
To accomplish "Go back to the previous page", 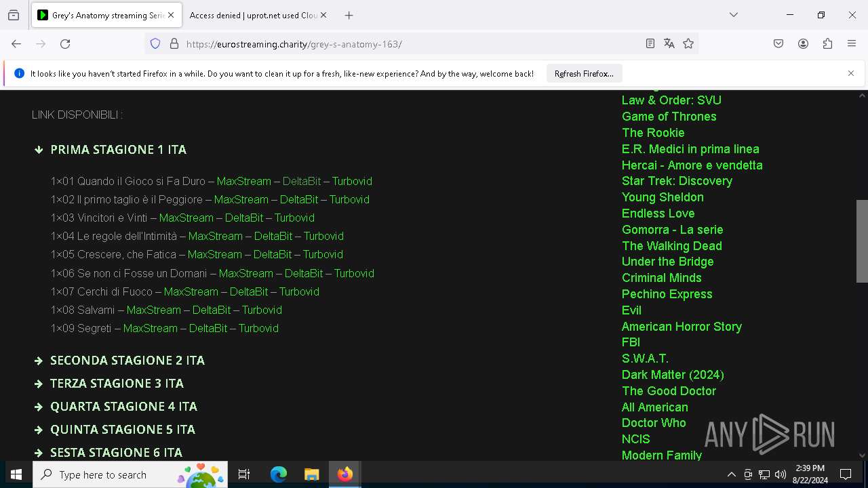I will 16,43.
